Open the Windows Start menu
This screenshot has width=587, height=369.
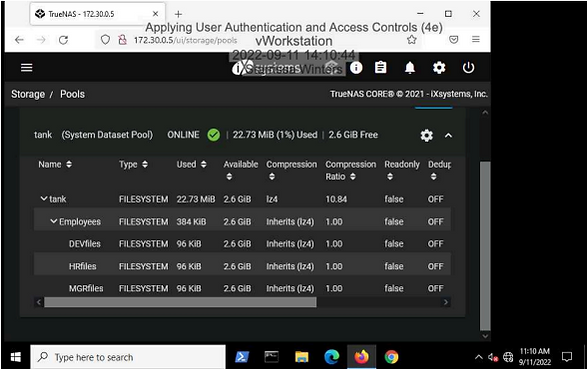15,357
